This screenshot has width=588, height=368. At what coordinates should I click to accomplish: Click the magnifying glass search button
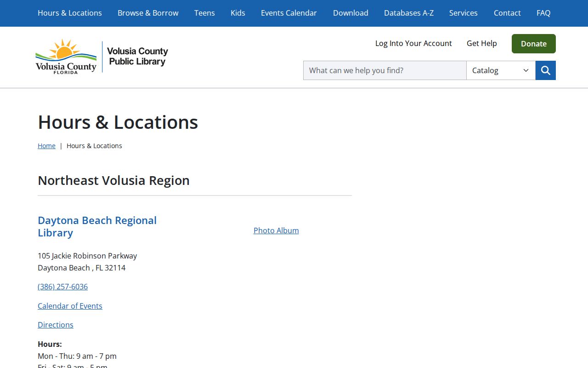(x=545, y=70)
